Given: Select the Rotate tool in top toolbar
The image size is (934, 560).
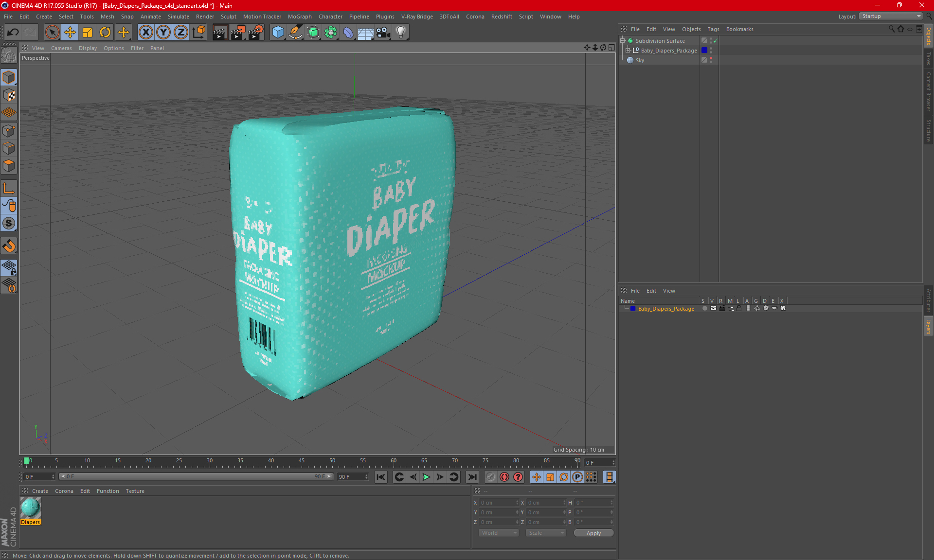Looking at the screenshot, I should (105, 32).
